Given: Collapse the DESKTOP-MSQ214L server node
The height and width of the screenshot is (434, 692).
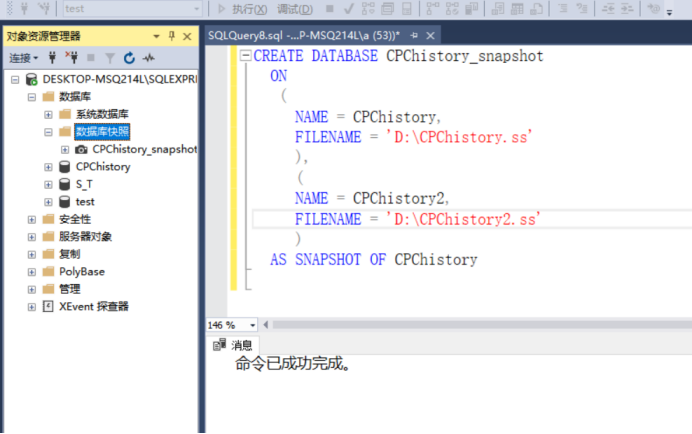Looking at the screenshot, I should (15, 79).
